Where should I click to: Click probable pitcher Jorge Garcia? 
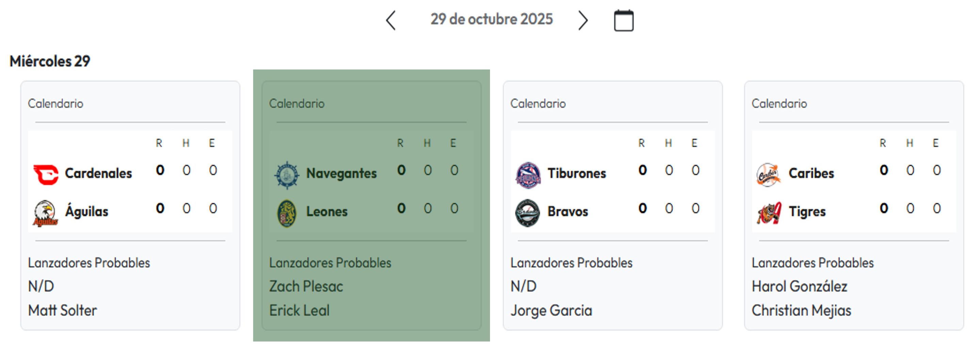click(x=551, y=310)
